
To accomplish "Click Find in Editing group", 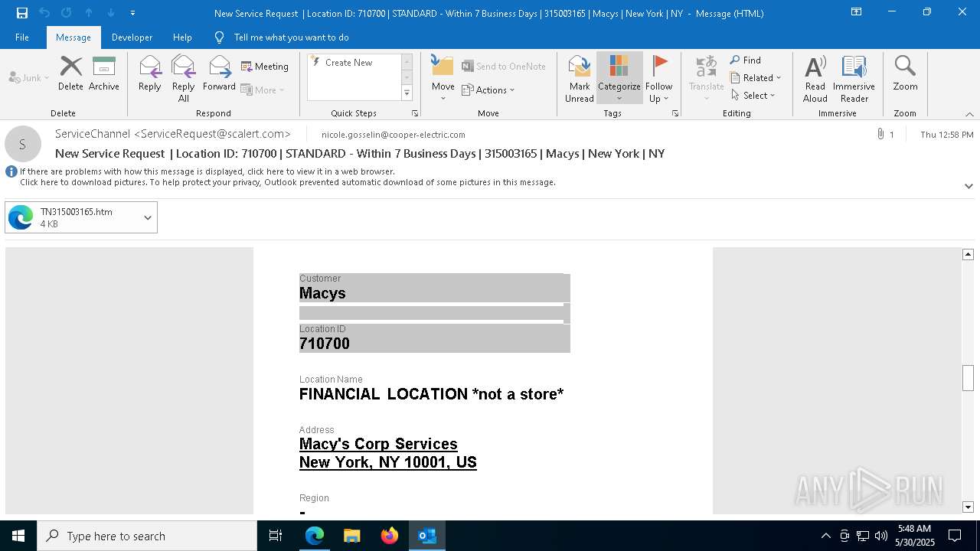I will (x=746, y=60).
